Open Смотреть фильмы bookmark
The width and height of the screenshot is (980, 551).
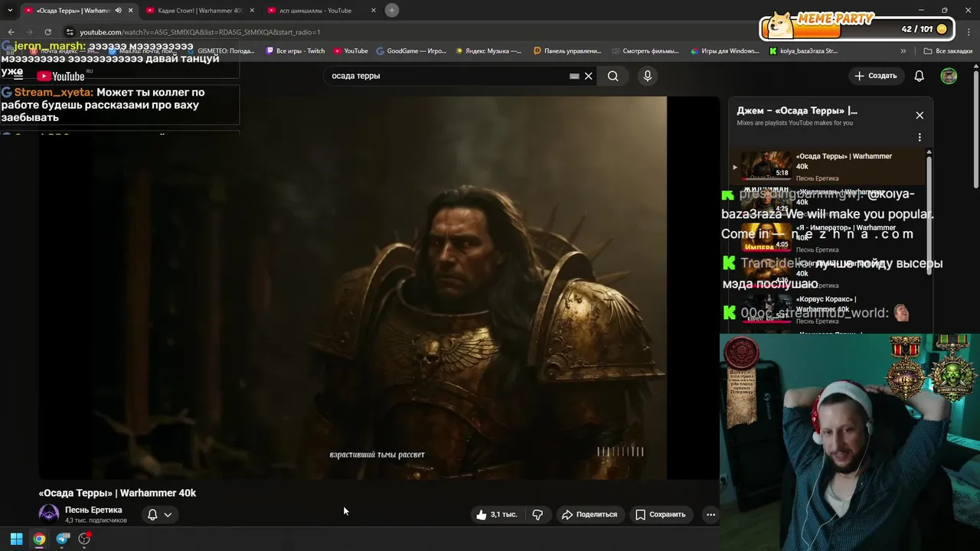pos(645,51)
